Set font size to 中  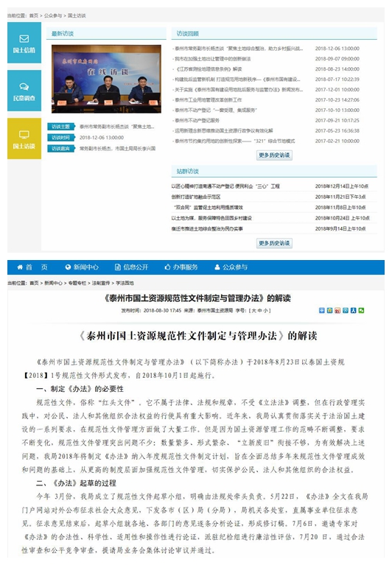[259, 310]
